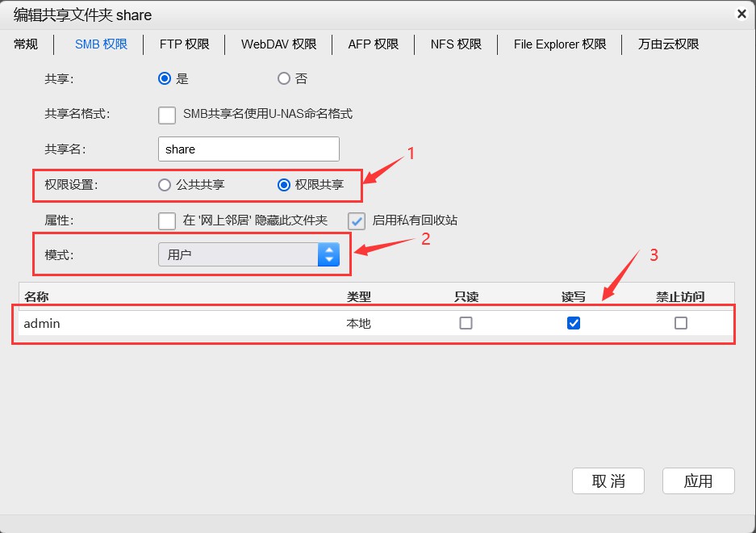Viewport: 756px width, 533px height.
Task: Click the 取消 button
Action: tap(608, 481)
